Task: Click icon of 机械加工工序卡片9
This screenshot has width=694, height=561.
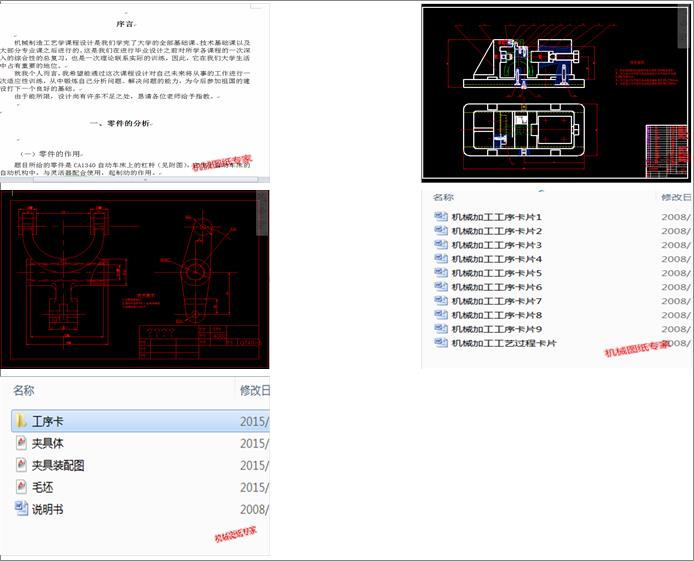Action: pos(441,329)
